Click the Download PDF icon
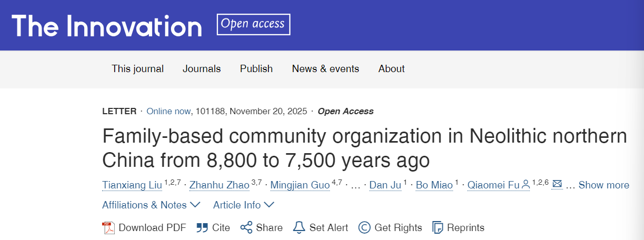This screenshot has width=644, height=240. pyautogui.click(x=108, y=227)
